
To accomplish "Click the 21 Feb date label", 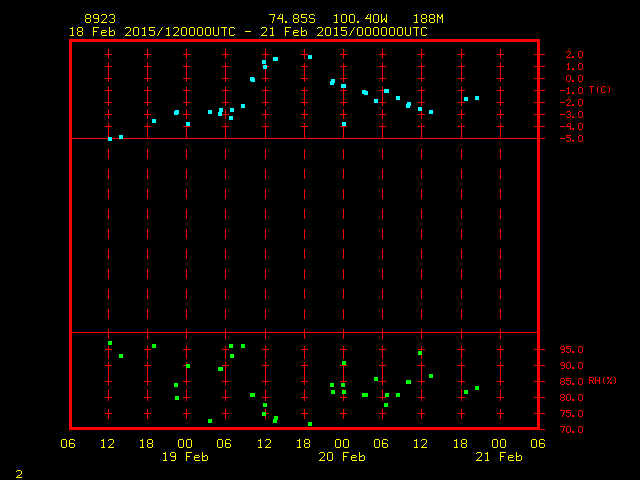I will click(498, 457).
